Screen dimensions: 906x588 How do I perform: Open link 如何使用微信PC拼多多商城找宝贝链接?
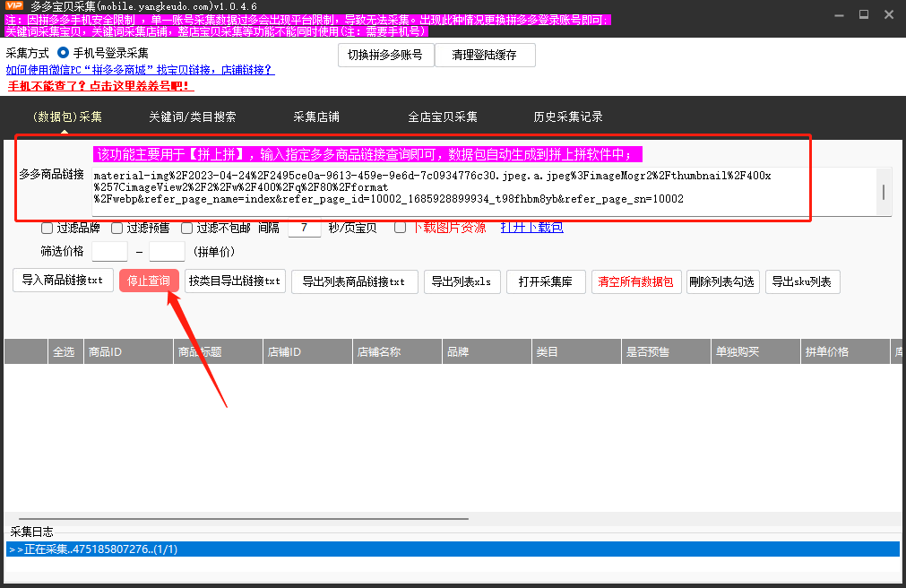(x=140, y=69)
